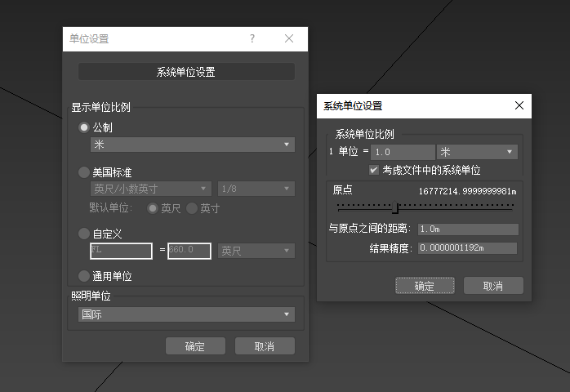
Task: Select the 通用单位 radio button
Action: tap(84, 276)
